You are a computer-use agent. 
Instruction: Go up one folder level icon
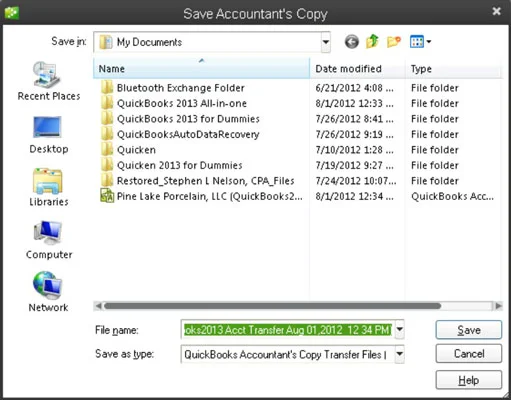pos(372,42)
